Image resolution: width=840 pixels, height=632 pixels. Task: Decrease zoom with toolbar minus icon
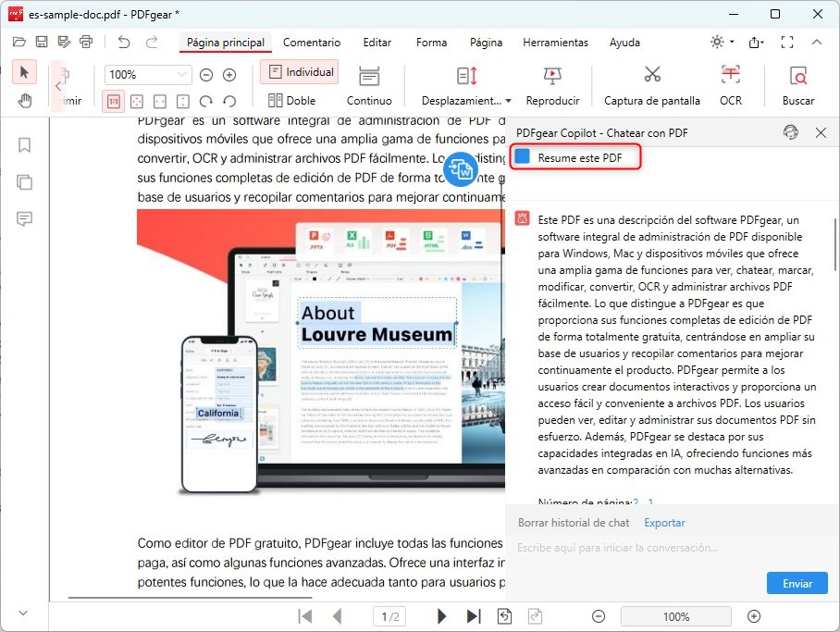pos(206,75)
